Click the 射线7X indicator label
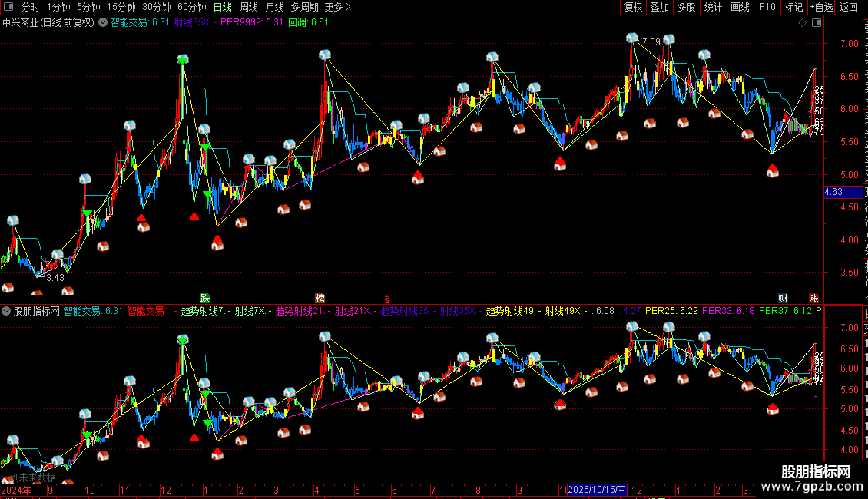The height and width of the screenshot is (499, 868). pos(253,312)
